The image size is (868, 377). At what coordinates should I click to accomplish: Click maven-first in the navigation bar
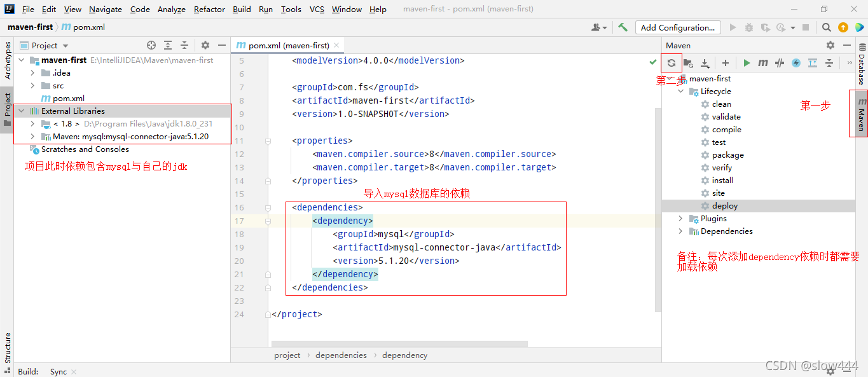(31, 27)
